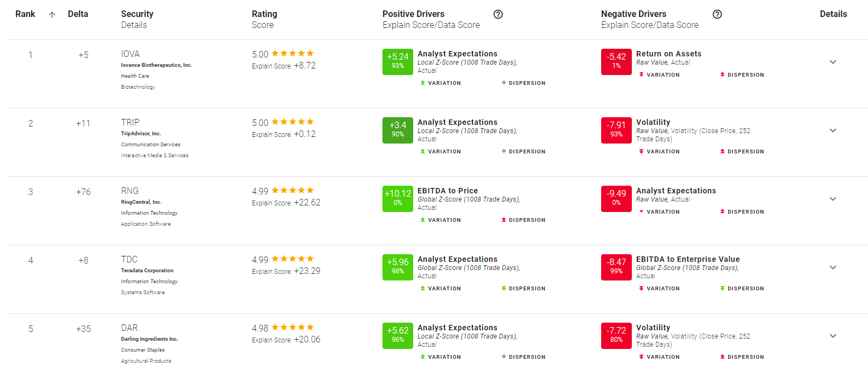The width and height of the screenshot is (868, 378).
Task: Open the TRIP security ticker link
Action: tap(130, 122)
